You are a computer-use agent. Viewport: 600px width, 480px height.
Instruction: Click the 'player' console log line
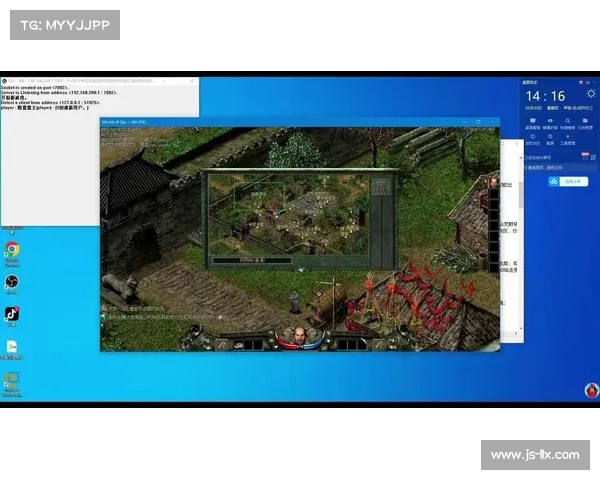[45, 108]
